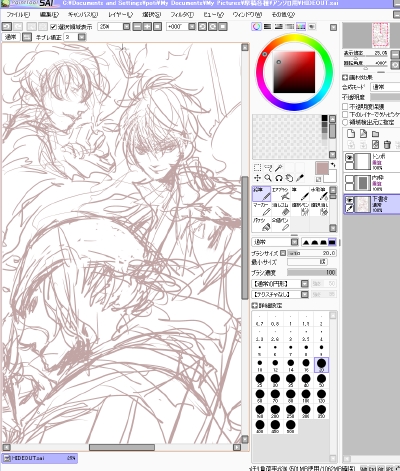Select the zoom magnifier tool
This screenshot has height=471, width=400.
(x=268, y=178)
